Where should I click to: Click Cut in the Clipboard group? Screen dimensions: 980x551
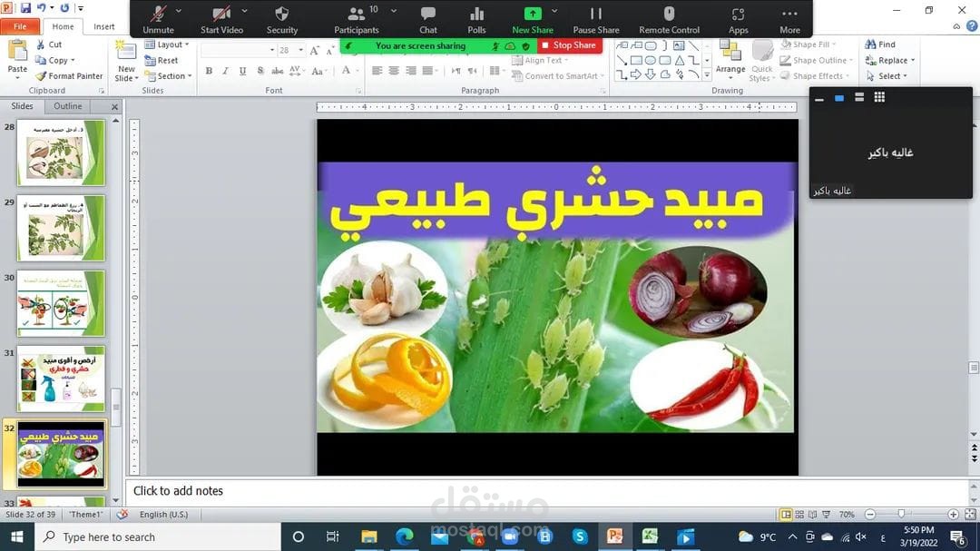[49, 44]
